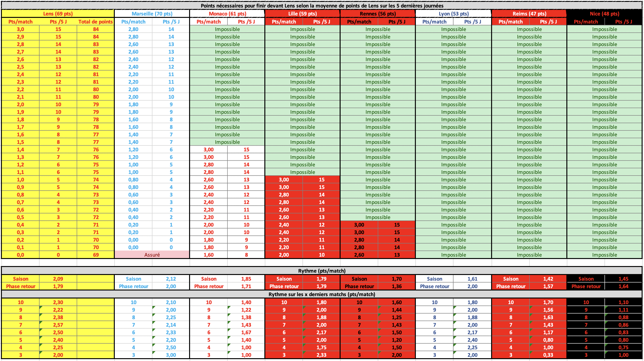Select the "Nice (48 pts)" header cell
The height and width of the screenshot is (361, 644).
[x=604, y=14]
